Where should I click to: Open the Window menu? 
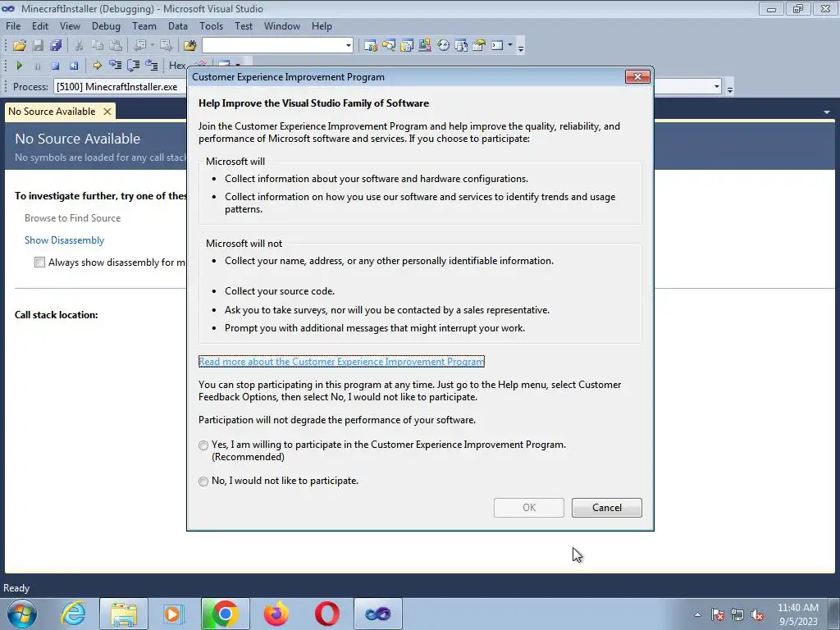pyautogui.click(x=282, y=25)
